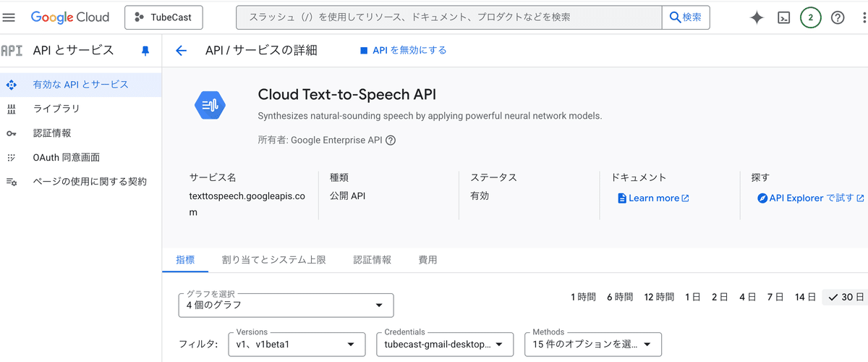Pin the API とサービス product
This screenshot has height=362, width=868.
[145, 51]
